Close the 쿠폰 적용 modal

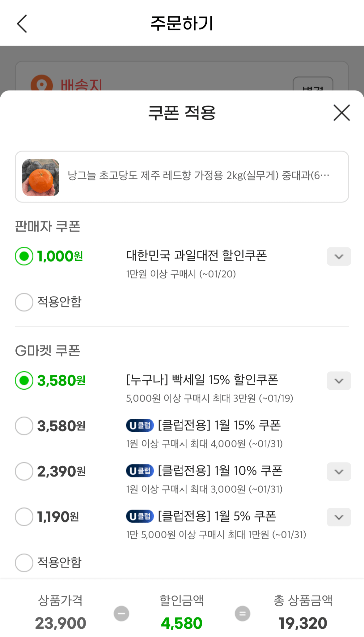pyautogui.click(x=341, y=113)
